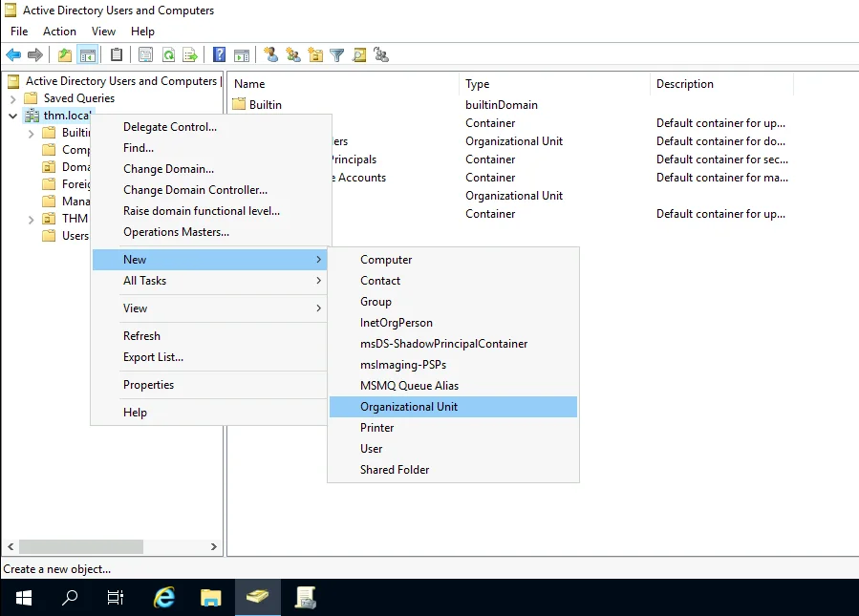Click the Find objects magnifier icon

point(359,54)
